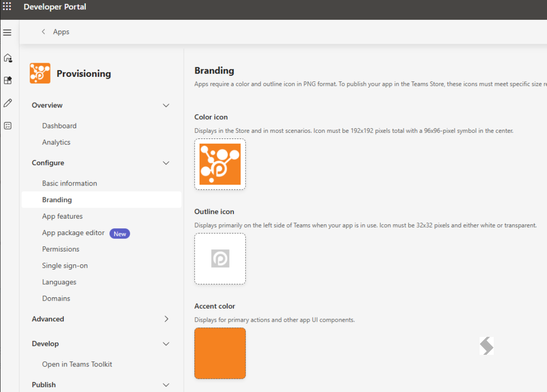Open Basic information settings
Screen dimensions: 547x392
tap(69, 183)
